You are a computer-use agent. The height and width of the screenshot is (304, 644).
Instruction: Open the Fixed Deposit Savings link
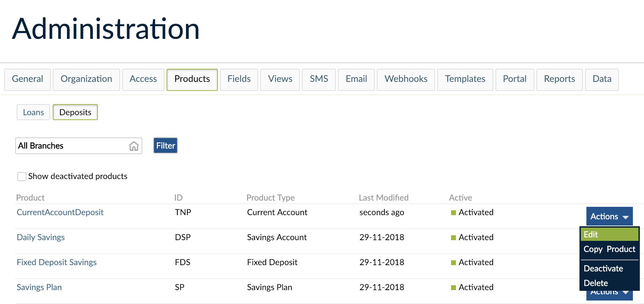point(57,262)
